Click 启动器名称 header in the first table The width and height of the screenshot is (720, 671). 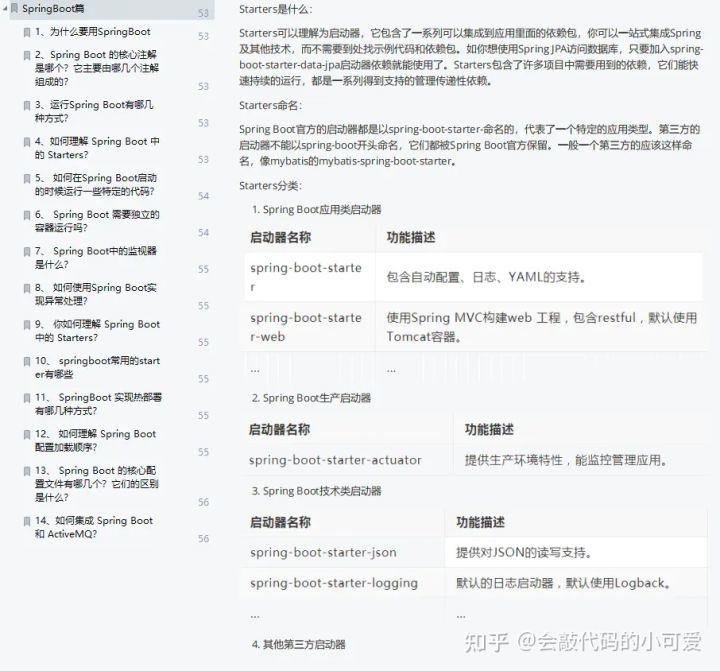[x=281, y=237]
